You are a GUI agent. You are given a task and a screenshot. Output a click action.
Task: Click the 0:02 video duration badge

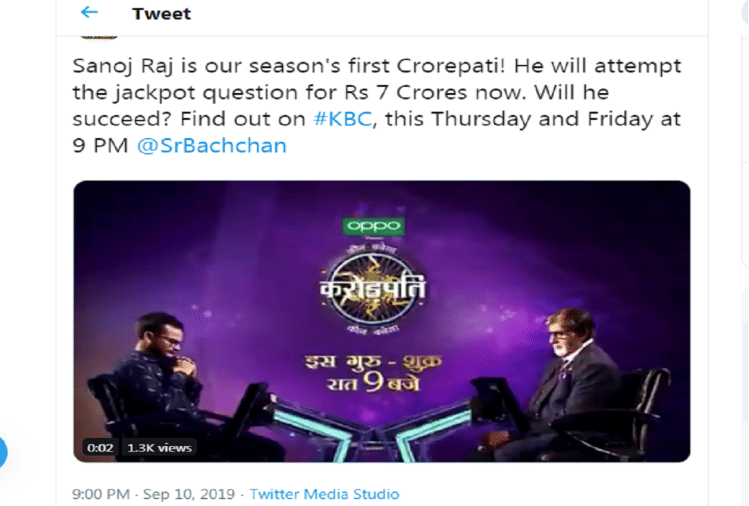[x=100, y=448]
